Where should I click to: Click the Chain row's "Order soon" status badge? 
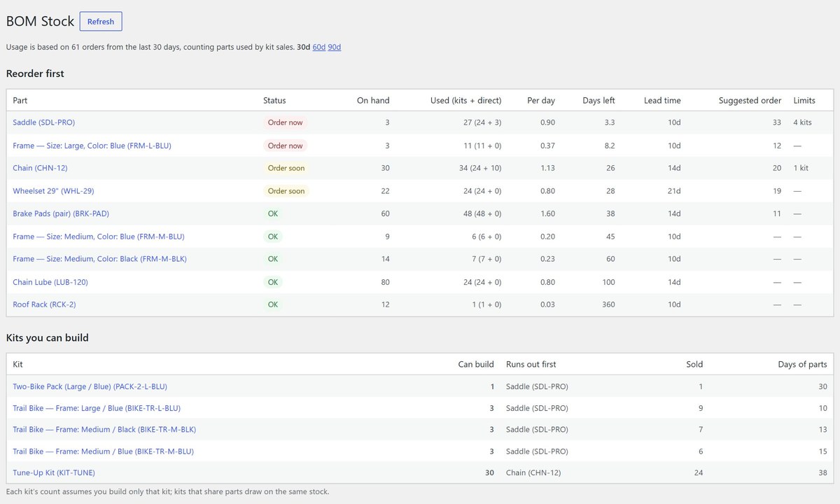pyautogui.click(x=286, y=168)
